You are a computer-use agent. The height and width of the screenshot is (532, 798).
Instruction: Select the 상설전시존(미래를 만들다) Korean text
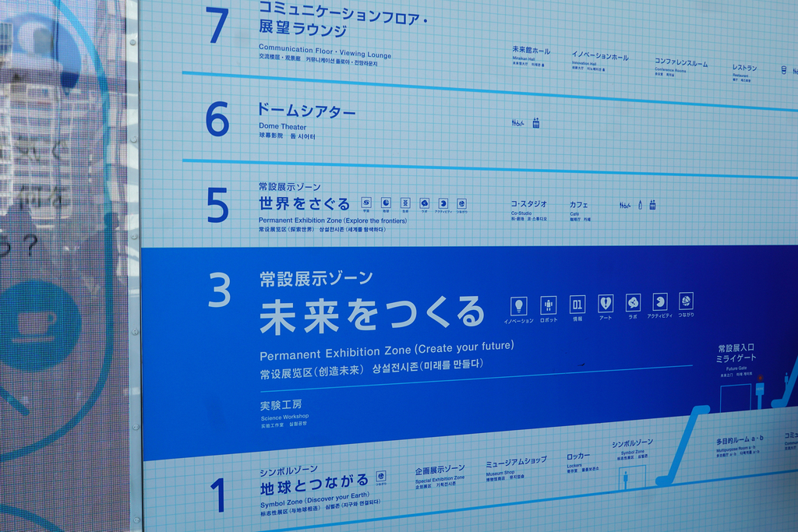point(428,365)
